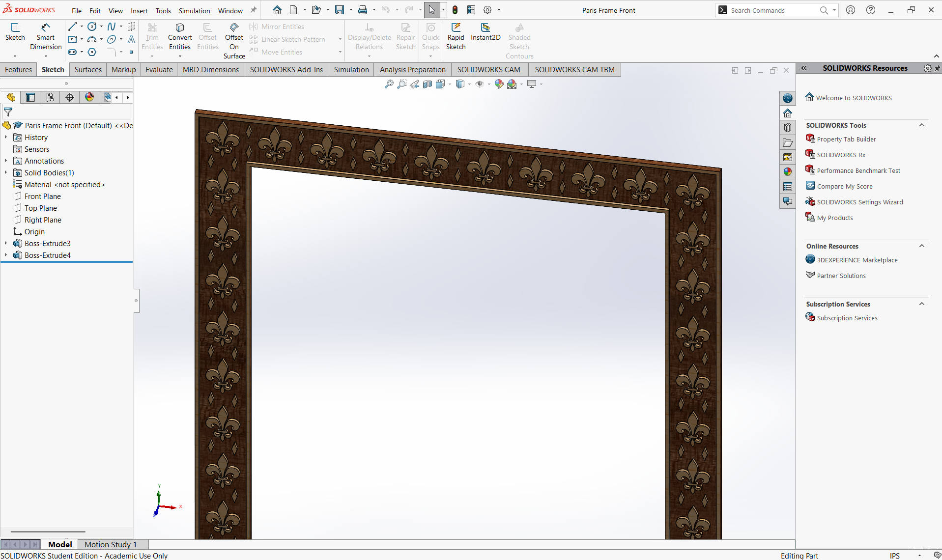Expand the Boss-Extrude3 feature

(6, 243)
